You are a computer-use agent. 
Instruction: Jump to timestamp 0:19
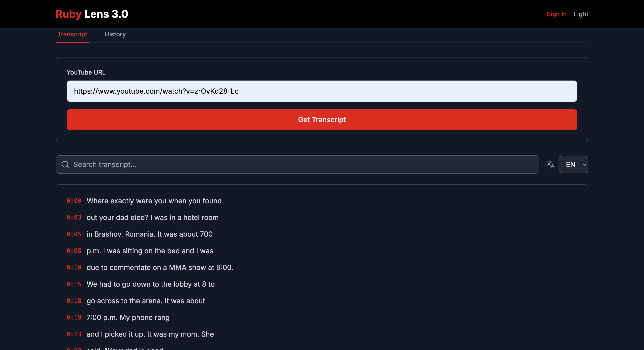pos(74,317)
